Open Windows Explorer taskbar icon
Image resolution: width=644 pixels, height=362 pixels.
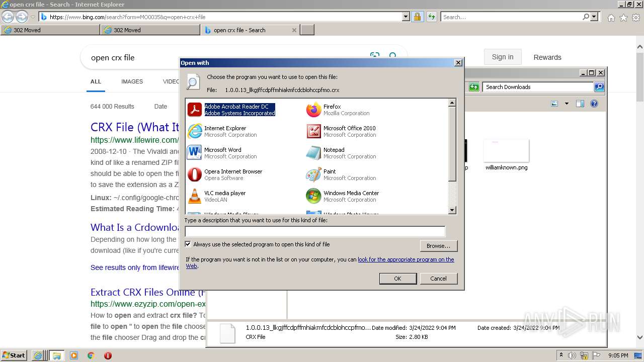(57, 355)
